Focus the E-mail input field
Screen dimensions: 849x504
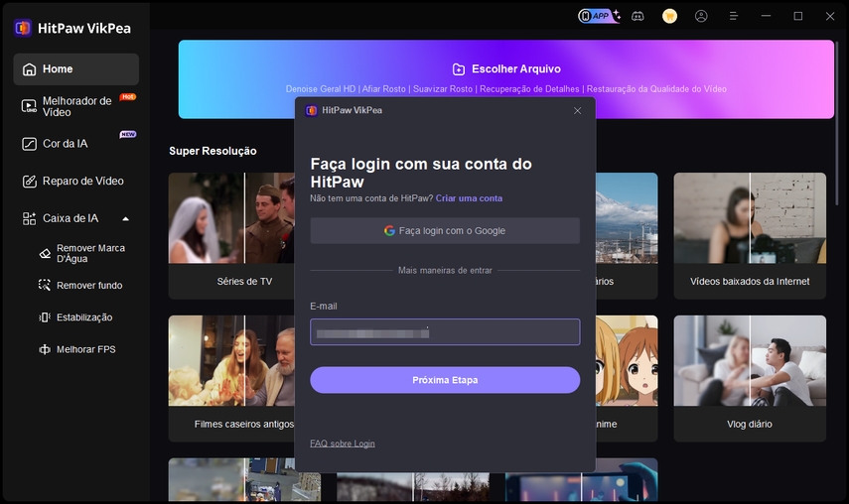click(x=444, y=332)
